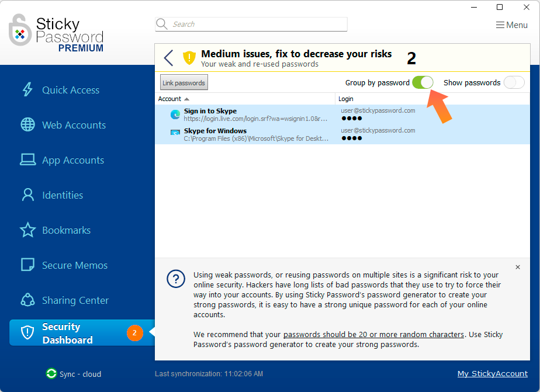Click into the Search field

coord(251,24)
